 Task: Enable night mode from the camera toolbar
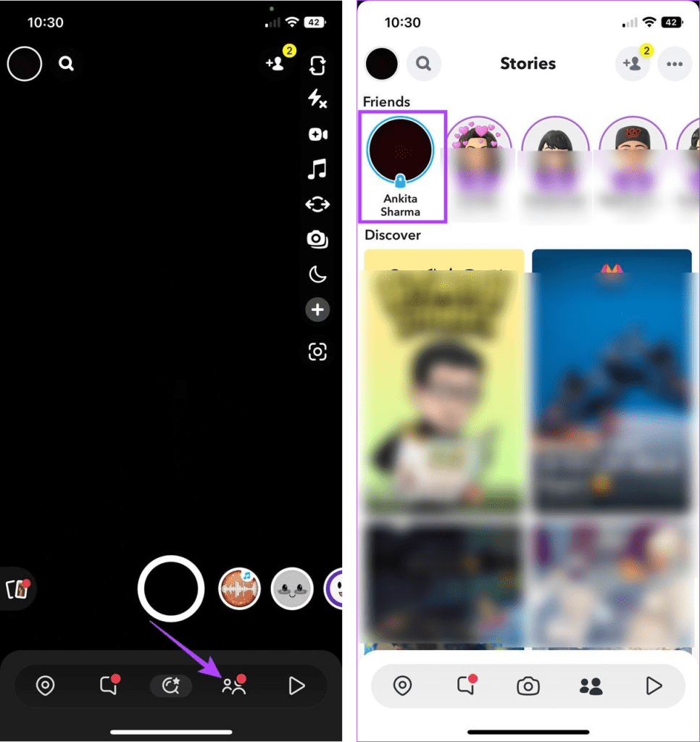317,275
